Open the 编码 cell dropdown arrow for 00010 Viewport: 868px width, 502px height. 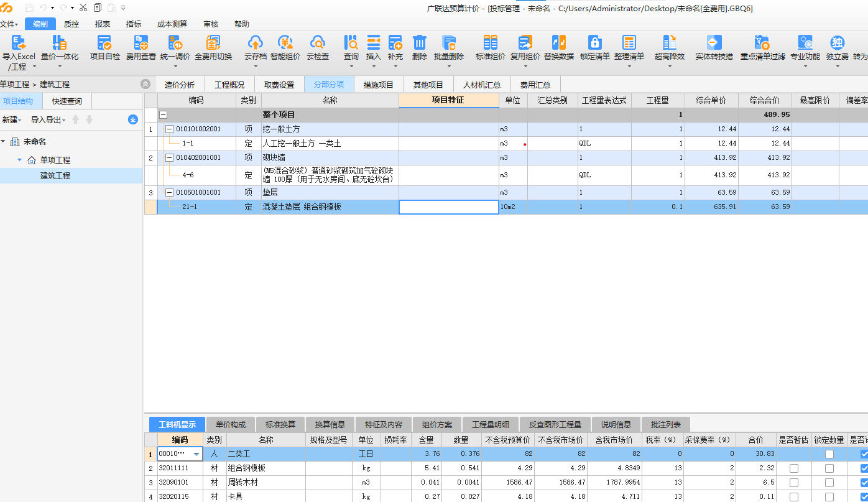coord(196,454)
